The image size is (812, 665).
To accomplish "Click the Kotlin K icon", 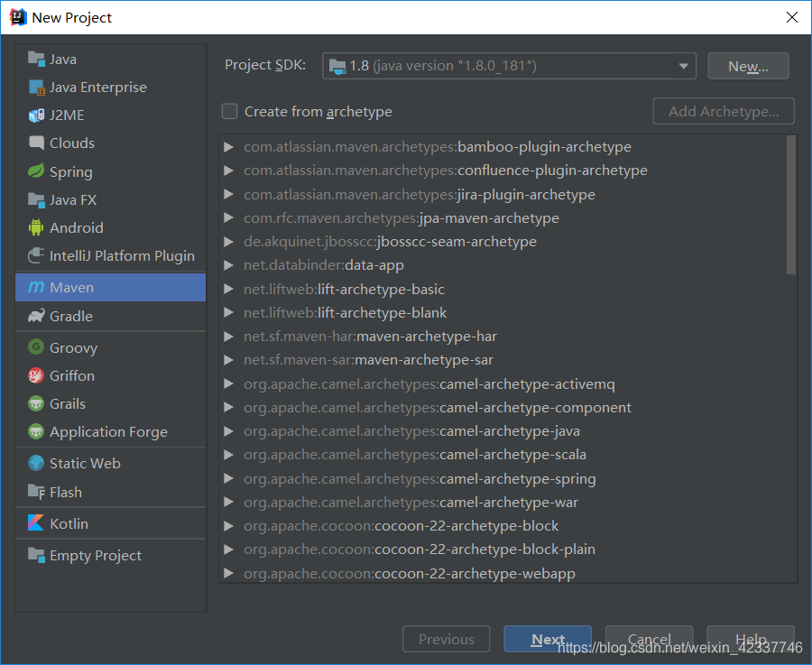I will pos(36,522).
